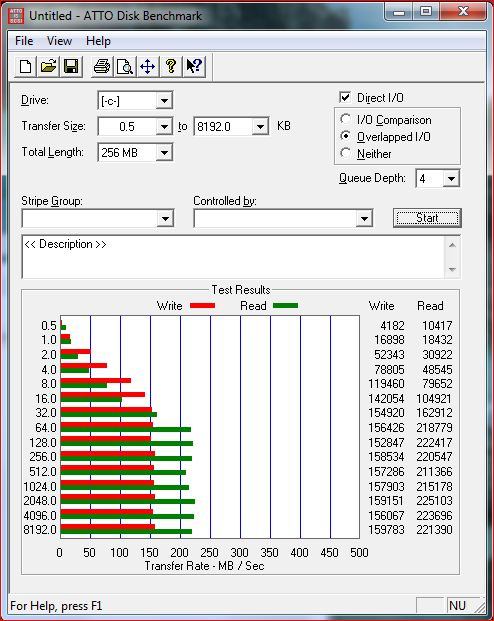Image resolution: width=494 pixels, height=621 pixels.
Task: Open the Help menu
Action: [x=98, y=41]
